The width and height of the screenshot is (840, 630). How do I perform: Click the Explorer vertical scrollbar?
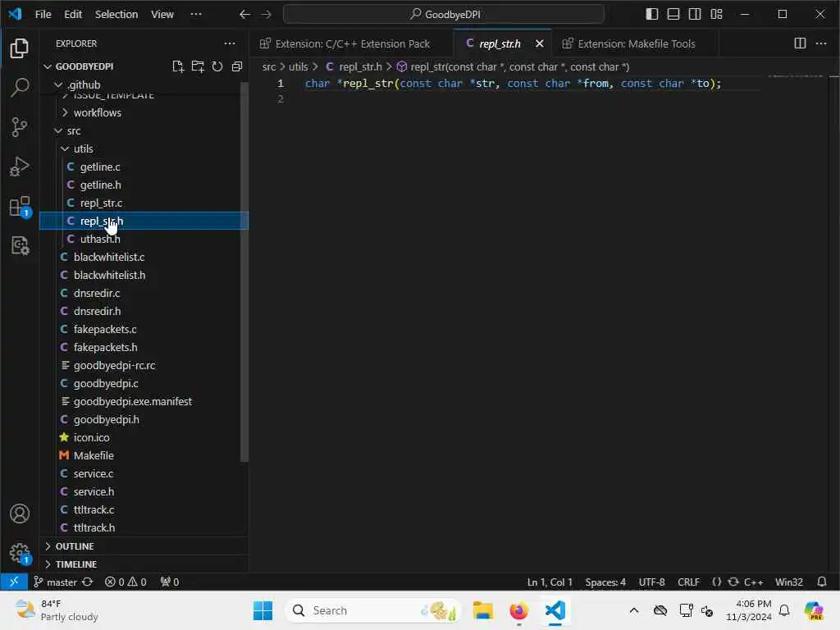click(244, 271)
